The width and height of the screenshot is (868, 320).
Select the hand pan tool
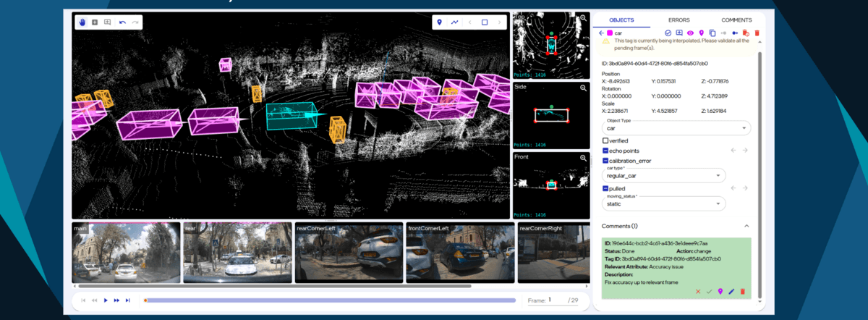(82, 22)
